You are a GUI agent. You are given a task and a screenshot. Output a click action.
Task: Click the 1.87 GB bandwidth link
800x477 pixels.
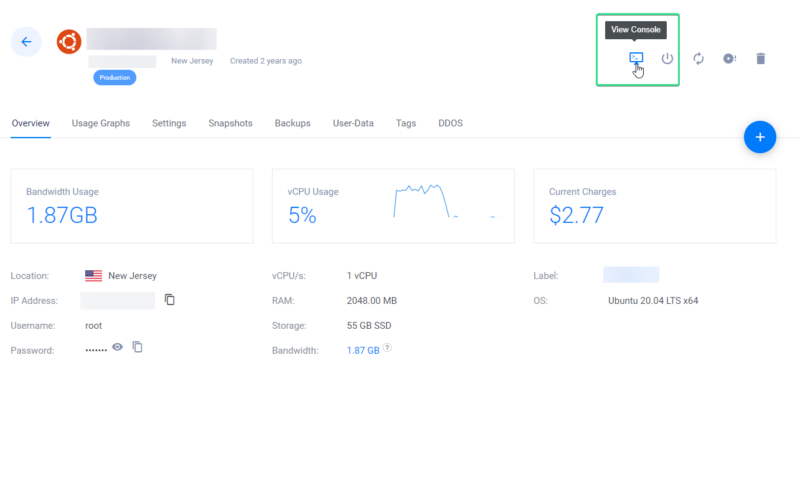(363, 351)
